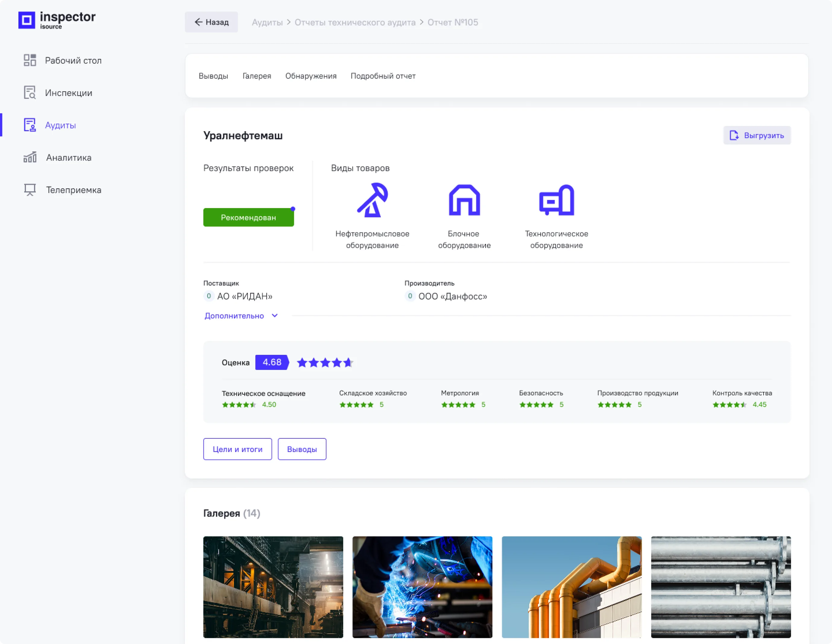The image size is (832, 644).
Task: Open the Телеприемка presentation icon
Action: click(x=30, y=190)
